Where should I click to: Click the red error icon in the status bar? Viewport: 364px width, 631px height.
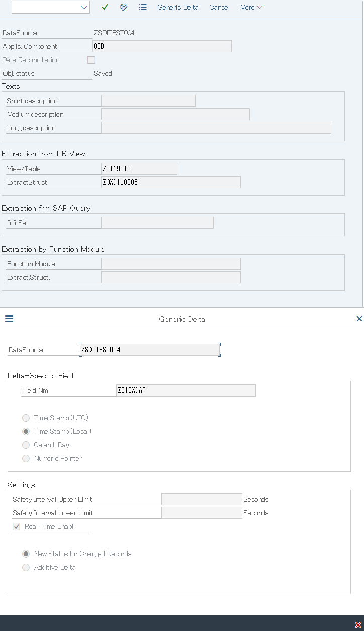tap(358, 624)
